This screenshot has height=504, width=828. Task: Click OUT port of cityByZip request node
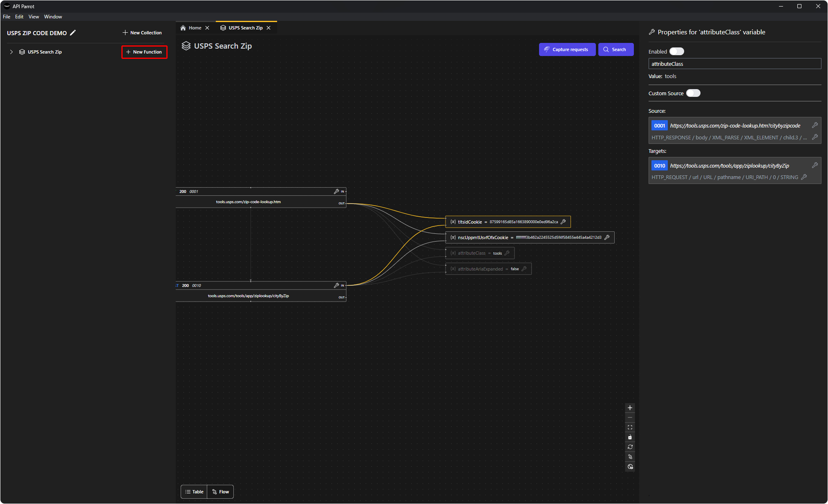point(342,297)
